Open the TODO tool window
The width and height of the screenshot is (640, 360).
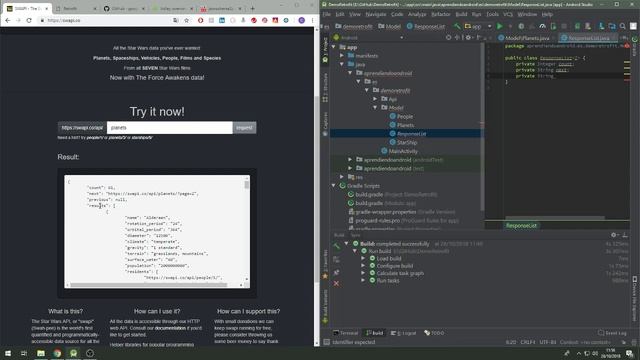coord(434,333)
